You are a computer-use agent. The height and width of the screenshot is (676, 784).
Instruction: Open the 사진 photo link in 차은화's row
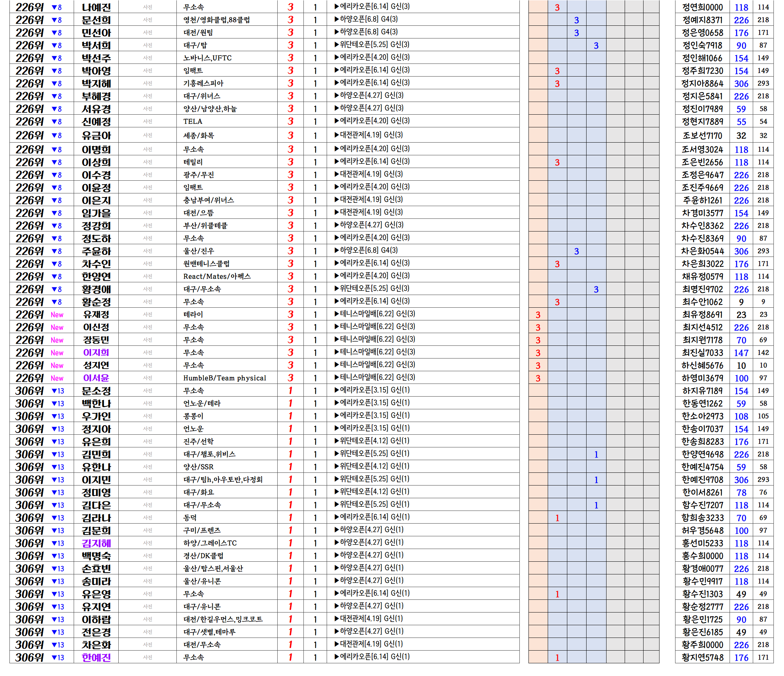click(x=148, y=644)
